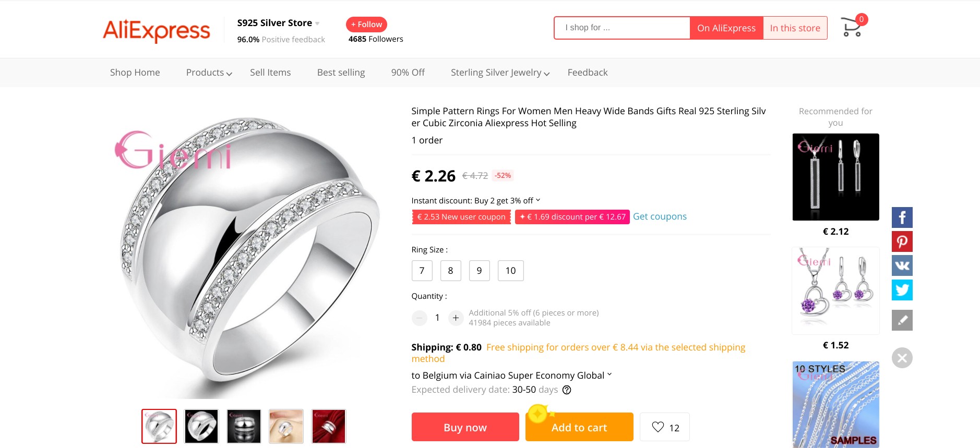
Task: Go to the Feedback tab
Action: pyautogui.click(x=588, y=72)
